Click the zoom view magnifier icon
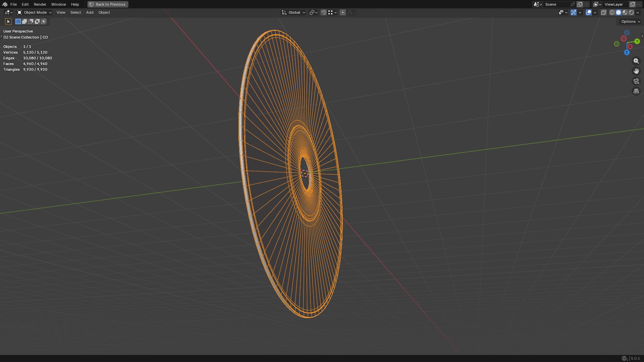Image resolution: width=644 pixels, height=362 pixels. click(636, 61)
